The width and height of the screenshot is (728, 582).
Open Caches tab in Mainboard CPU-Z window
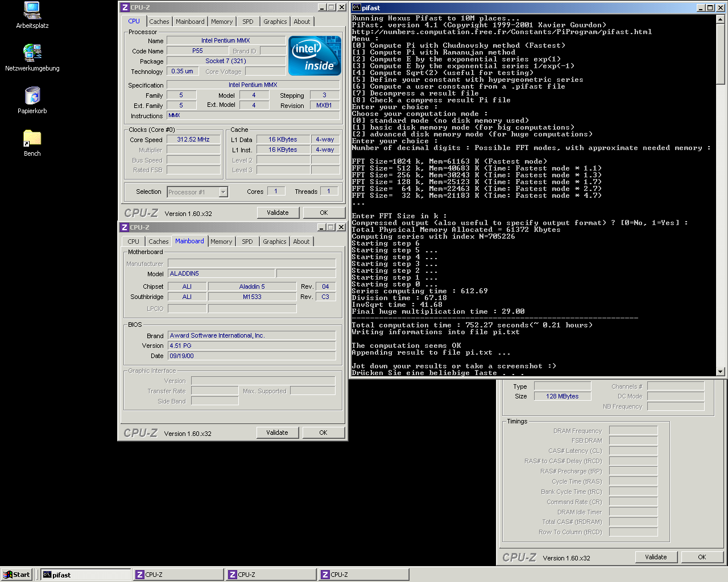tap(159, 242)
